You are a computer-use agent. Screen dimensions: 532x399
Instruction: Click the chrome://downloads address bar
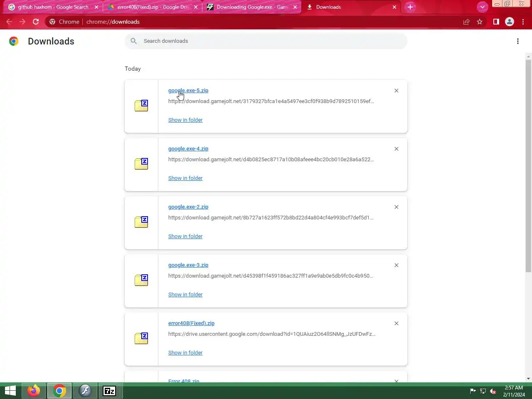click(x=266, y=22)
